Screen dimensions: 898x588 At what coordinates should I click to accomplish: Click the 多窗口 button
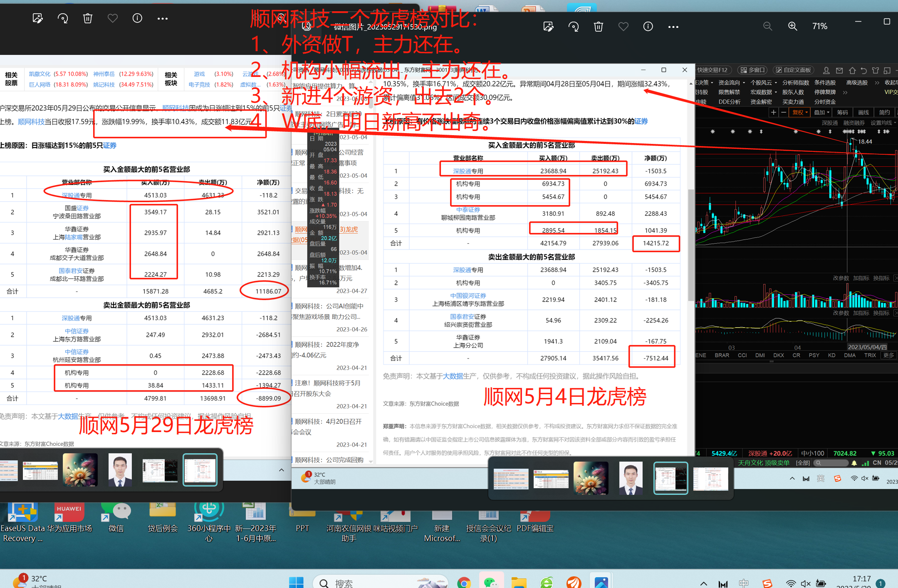click(x=753, y=70)
